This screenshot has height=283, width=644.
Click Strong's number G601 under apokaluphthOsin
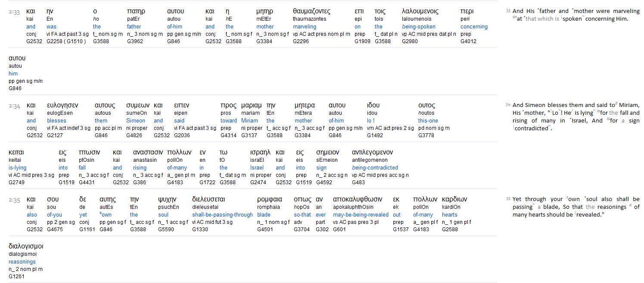[x=339, y=230]
